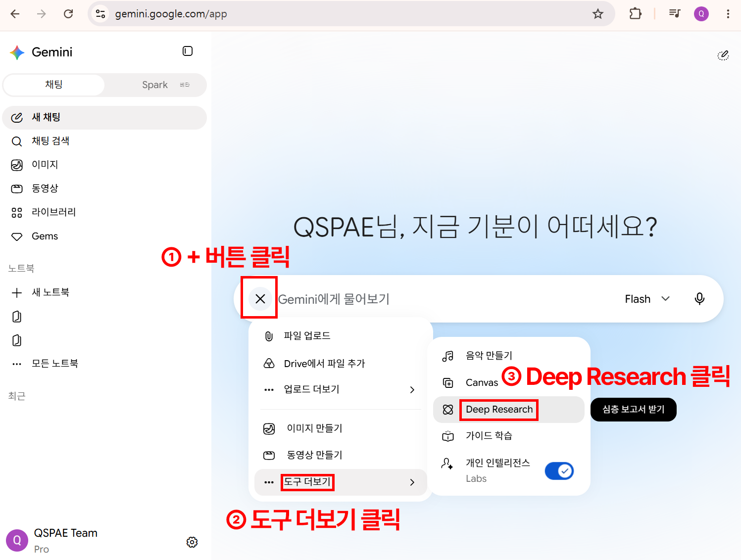
Task: Click the temporary chat icon at top right
Action: [x=723, y=55]
